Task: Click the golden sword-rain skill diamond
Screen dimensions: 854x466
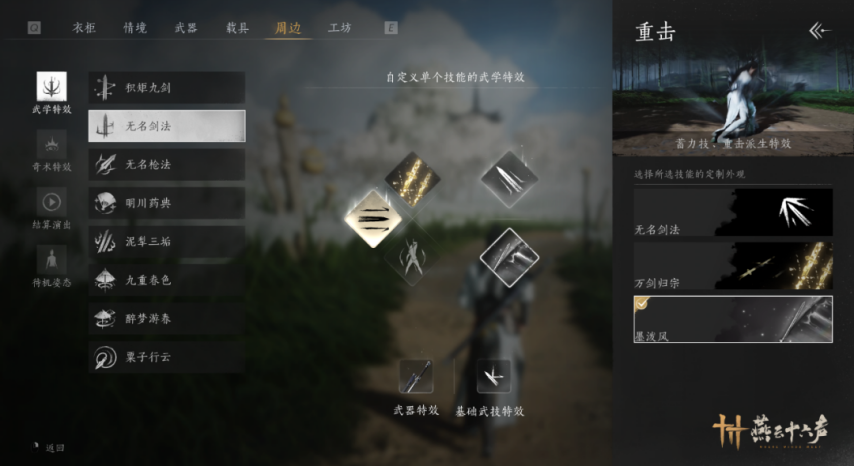Action: pos(412,180)
